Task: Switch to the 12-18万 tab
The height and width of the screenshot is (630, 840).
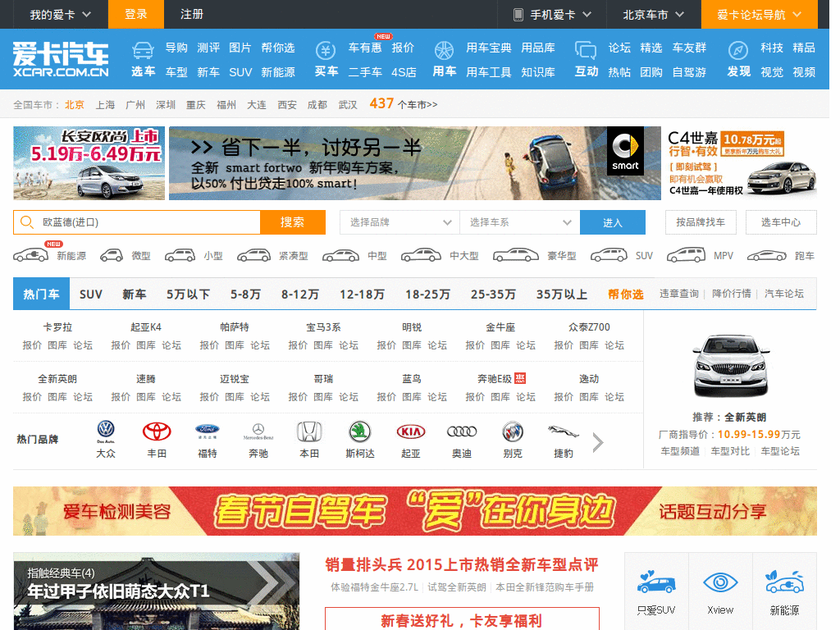Action: point(362,294)
